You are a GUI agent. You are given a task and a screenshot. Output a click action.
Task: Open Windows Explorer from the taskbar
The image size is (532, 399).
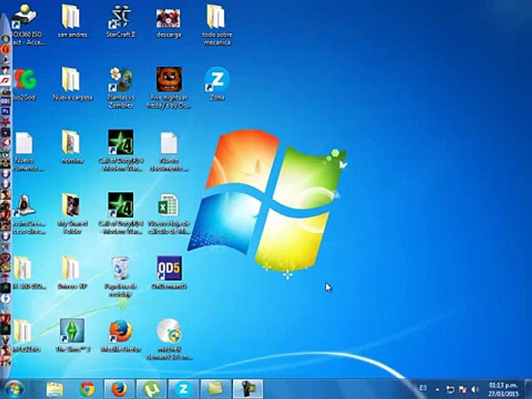pos(54,389)
